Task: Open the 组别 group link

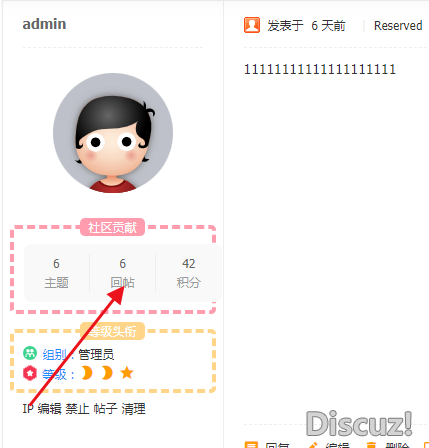Action: [x=55, y=354]
